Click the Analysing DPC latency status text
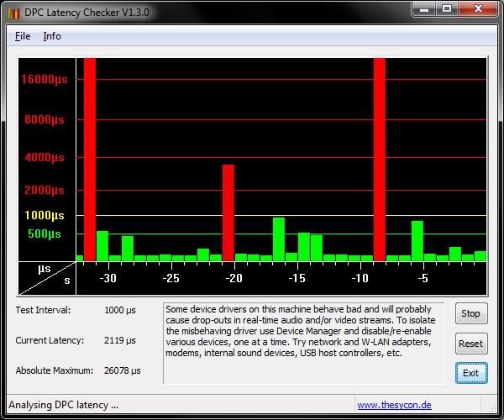 63,405
